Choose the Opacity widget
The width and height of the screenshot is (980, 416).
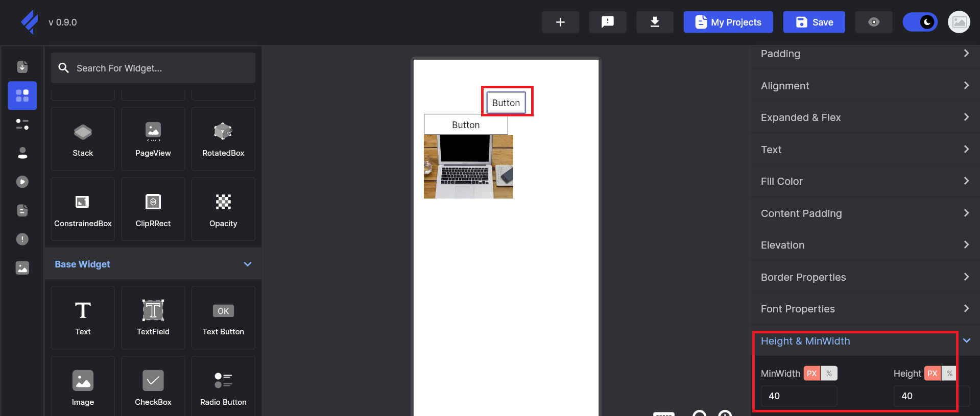click(x=223, y=209)
